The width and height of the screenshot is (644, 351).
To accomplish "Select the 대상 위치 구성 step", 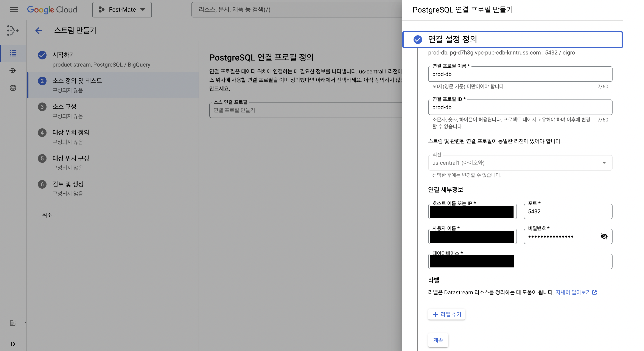I will (113, 163).
